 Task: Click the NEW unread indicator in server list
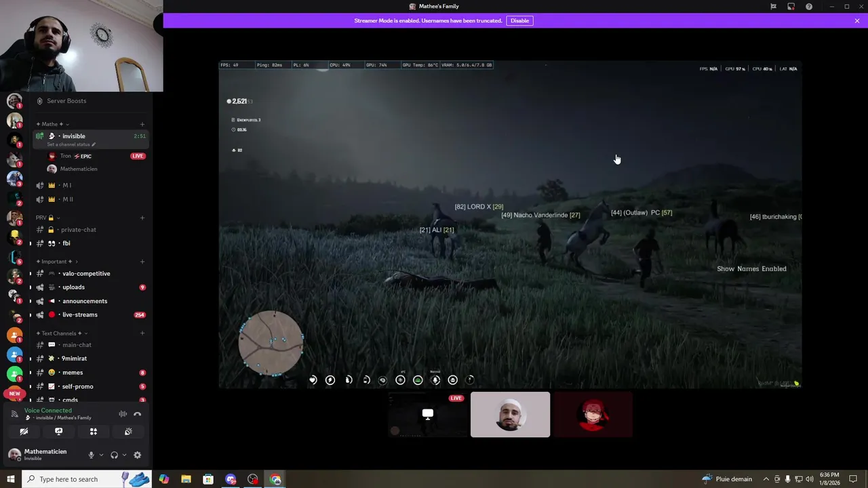[14, 393]
